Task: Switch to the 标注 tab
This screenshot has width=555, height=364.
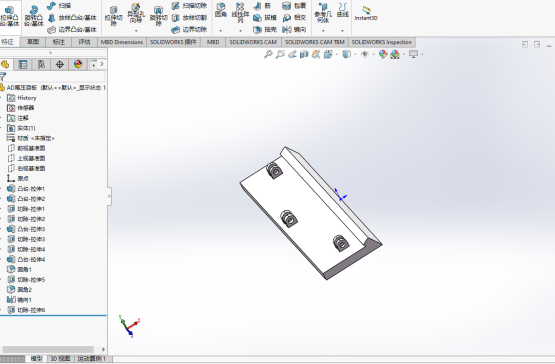Action: (x=58, y=42)
